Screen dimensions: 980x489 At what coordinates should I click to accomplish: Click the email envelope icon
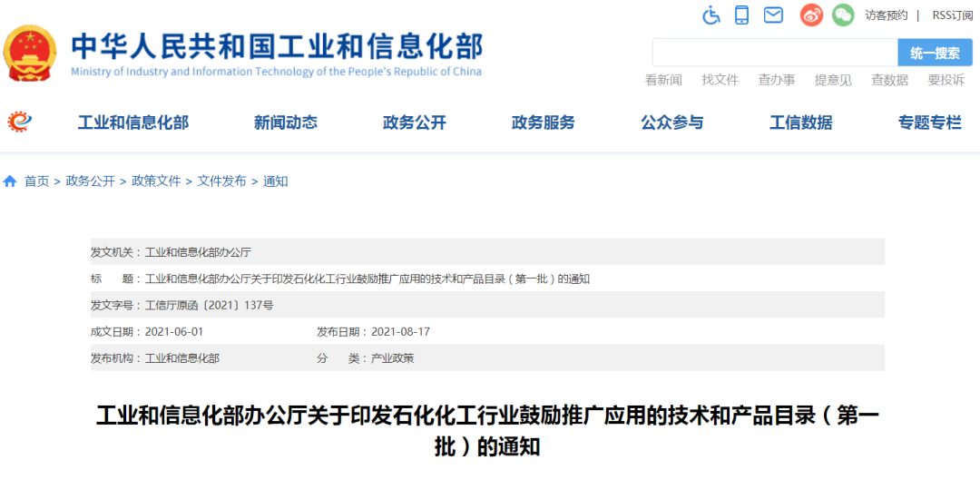(x=774, y=15)
